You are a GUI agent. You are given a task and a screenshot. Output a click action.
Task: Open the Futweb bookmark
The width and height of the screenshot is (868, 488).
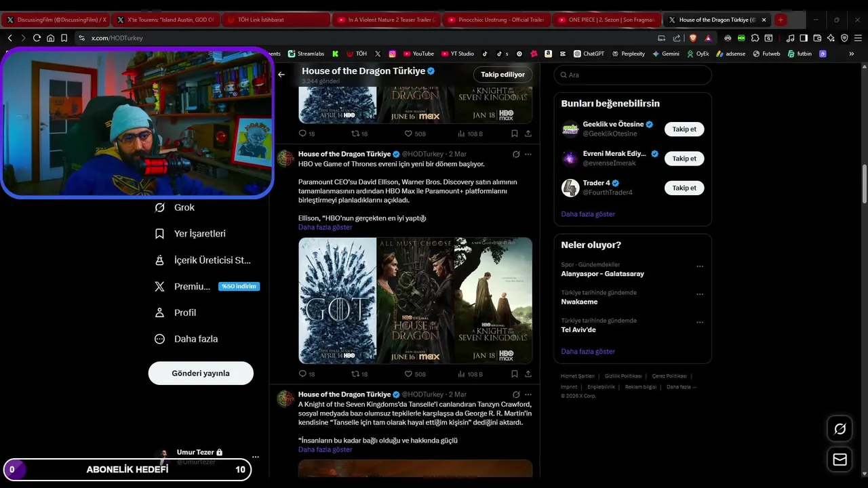click(766, 54)
